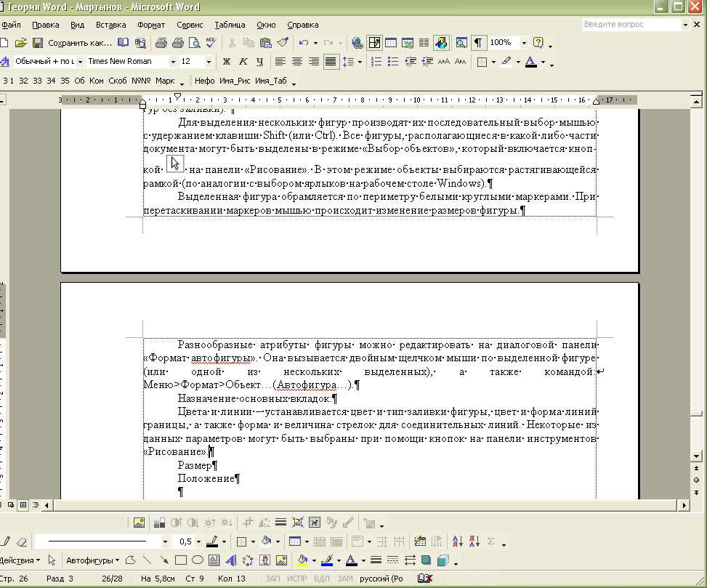
Task: Click the highlight marker icon
Action: coord(506,61)
